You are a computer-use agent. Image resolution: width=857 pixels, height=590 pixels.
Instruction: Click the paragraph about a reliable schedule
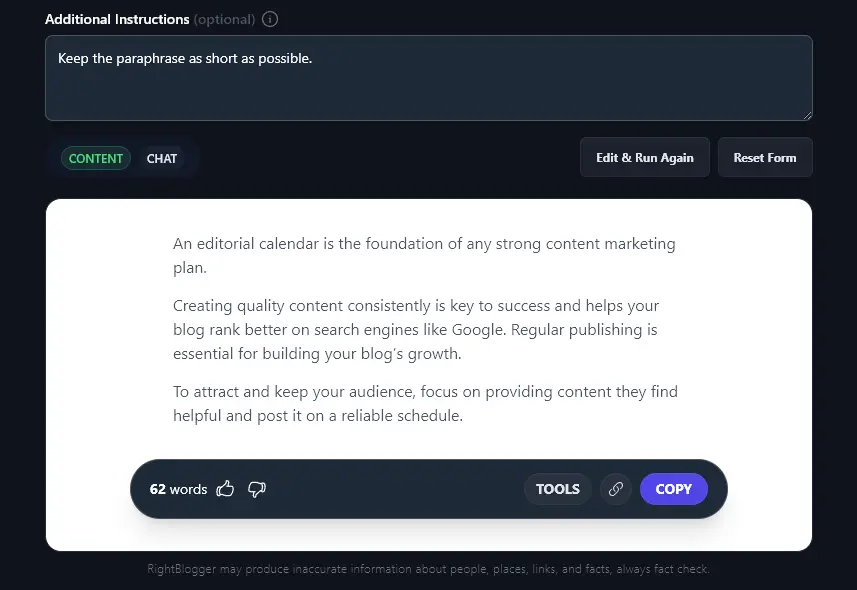(425, 403)
